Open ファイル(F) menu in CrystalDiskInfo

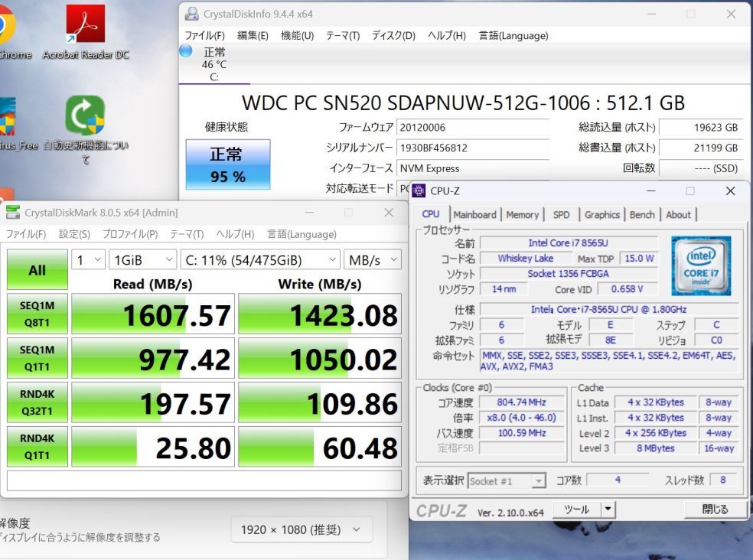tap(204, 35)
